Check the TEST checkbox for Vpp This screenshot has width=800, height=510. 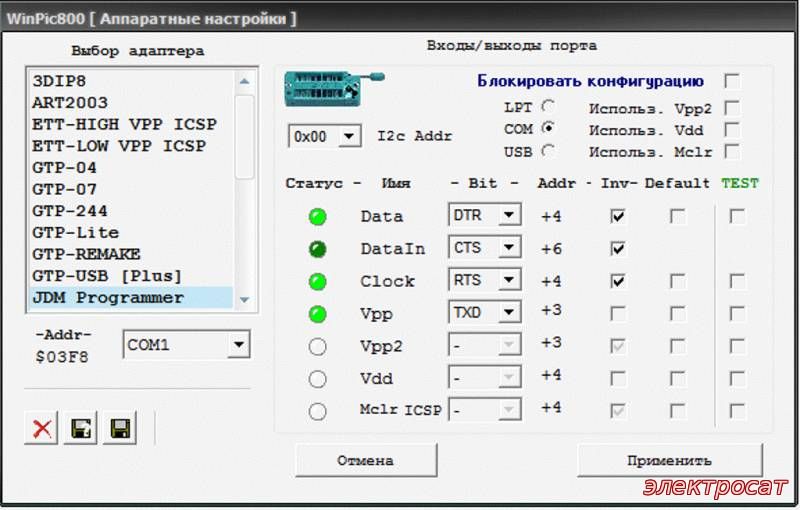[x=737, y=314]
